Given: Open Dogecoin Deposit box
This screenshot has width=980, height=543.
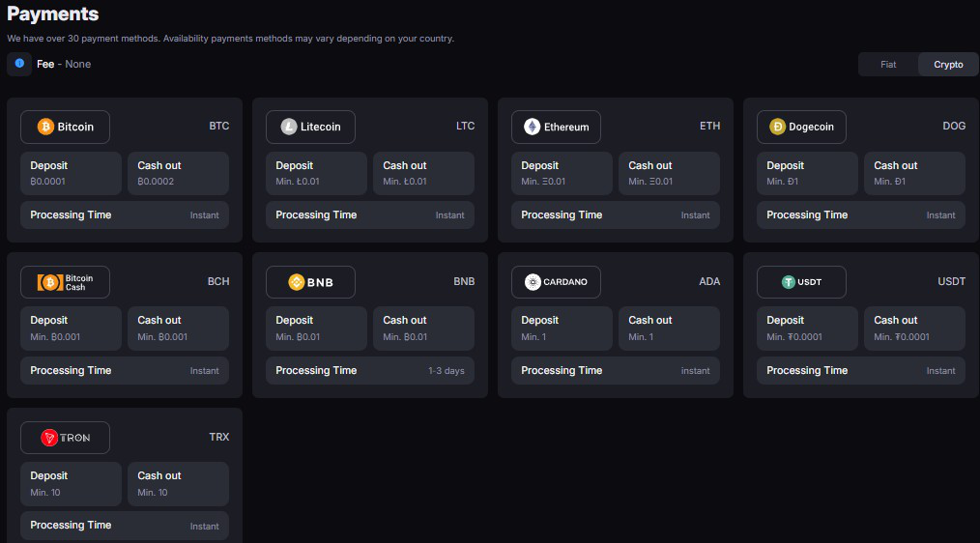Looking at the screenshot, I should pos(808,173).
